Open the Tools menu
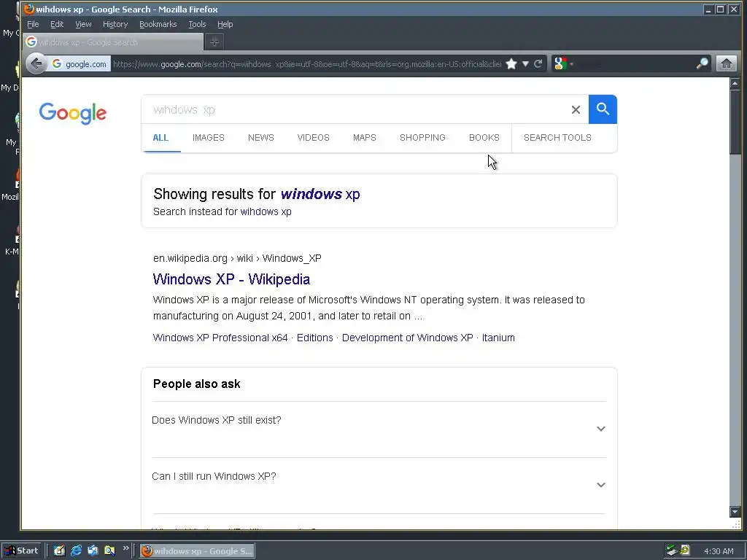747x560 pixels. (197, 24)
